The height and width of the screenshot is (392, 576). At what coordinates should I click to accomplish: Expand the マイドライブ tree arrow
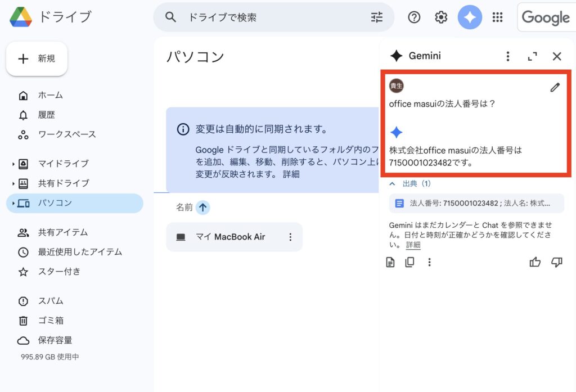pos(13,164)
